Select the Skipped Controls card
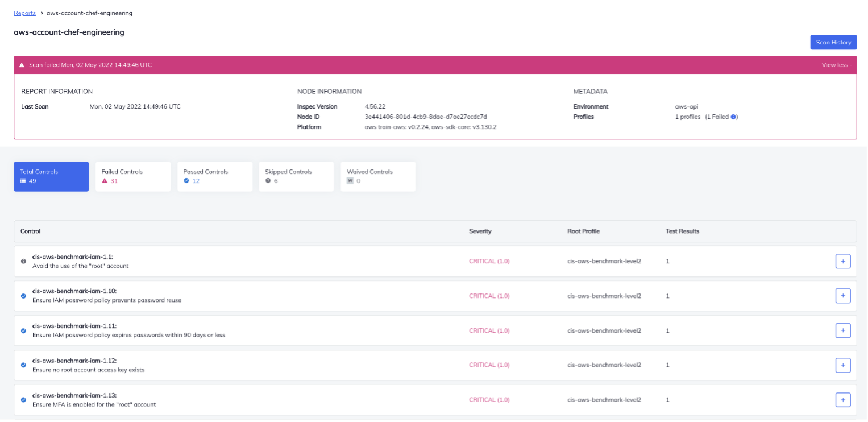This screenshot has height=422, width=868. click(296, 176)
